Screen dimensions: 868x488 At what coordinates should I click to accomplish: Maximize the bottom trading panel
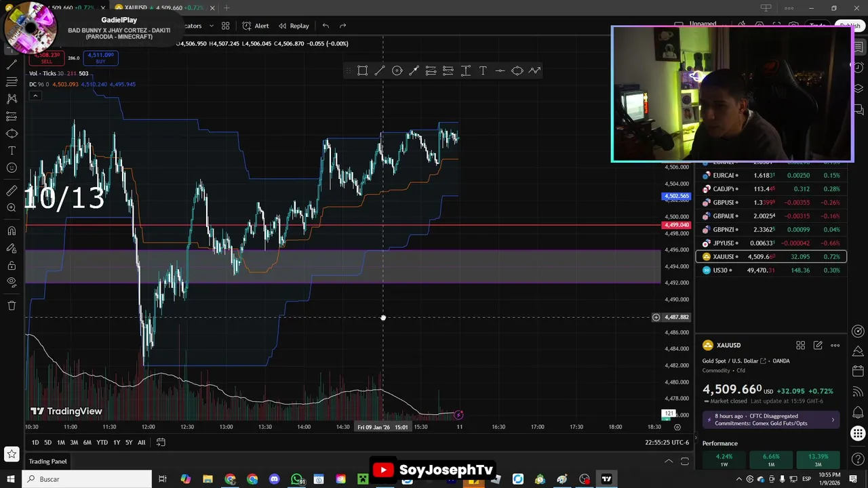(x=685, y=462)
